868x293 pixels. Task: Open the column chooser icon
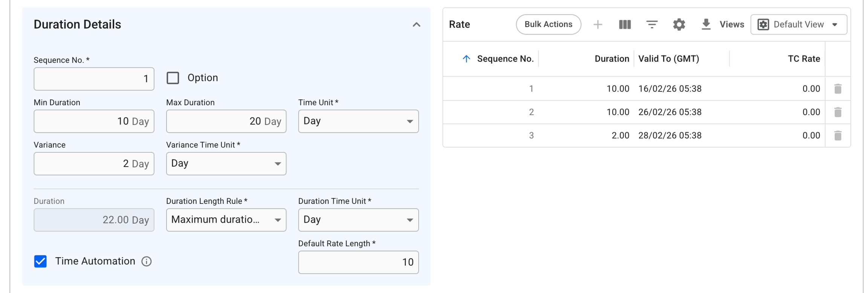coord(625,25)
